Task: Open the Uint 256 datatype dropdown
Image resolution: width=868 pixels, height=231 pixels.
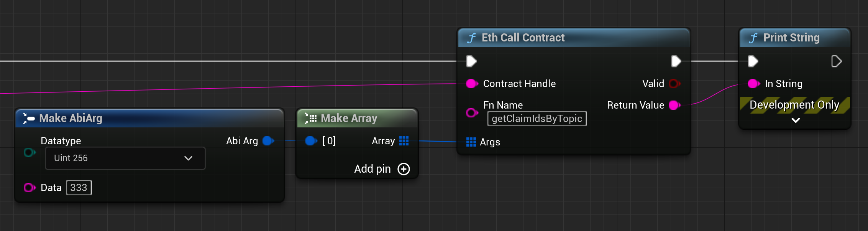Action: [125, 158]
